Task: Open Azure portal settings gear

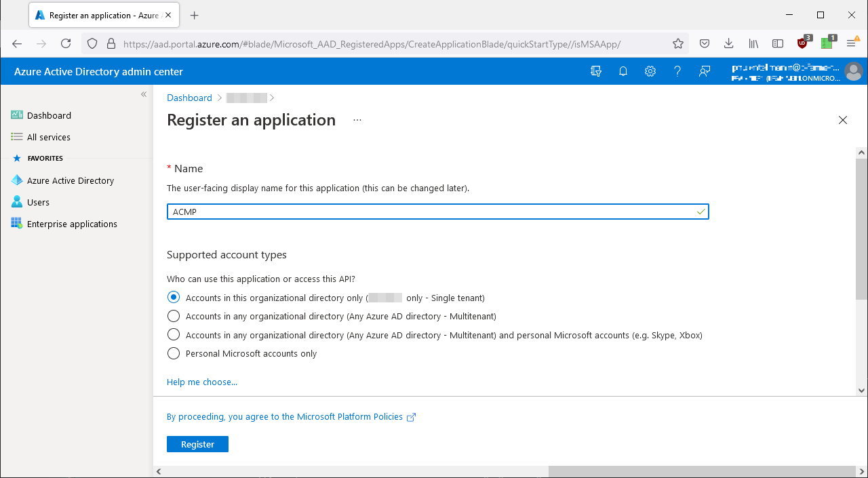Action: (650, 71)
